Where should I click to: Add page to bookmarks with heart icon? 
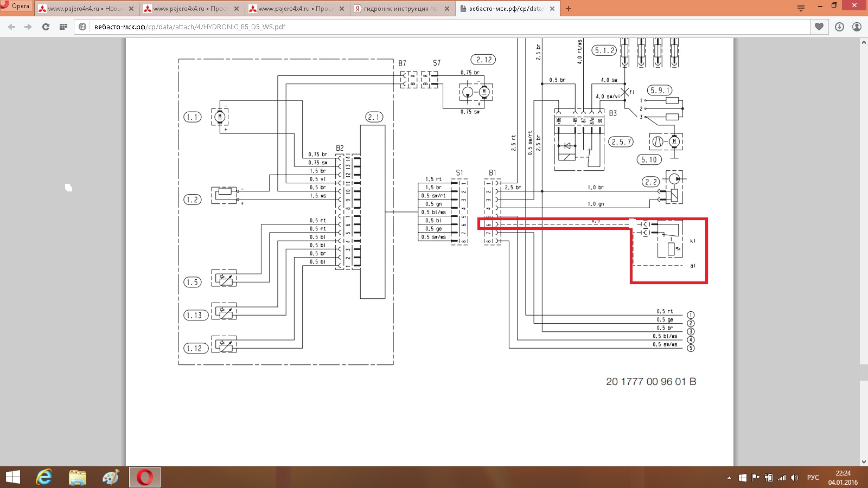click(819, 27)
